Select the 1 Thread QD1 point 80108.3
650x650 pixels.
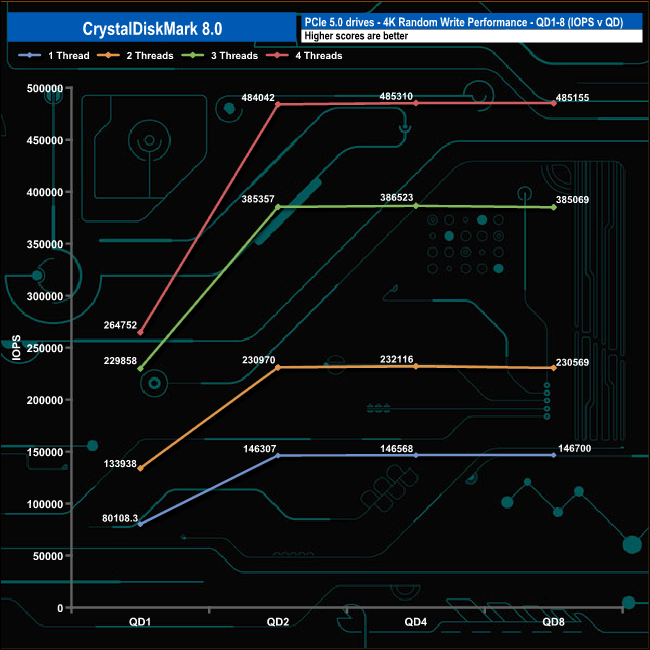(x=141, y=524)
